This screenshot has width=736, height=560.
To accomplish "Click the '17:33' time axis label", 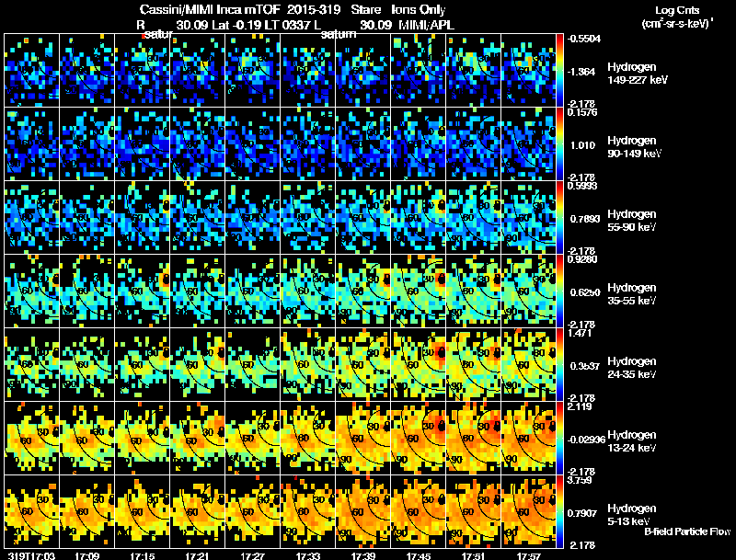I will (308, 555).
